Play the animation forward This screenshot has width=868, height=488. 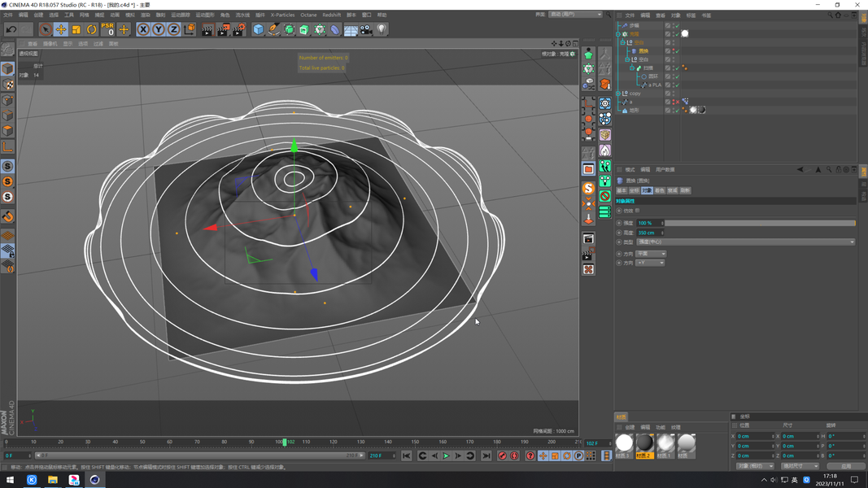pyautogui.click(x=446, y=456)
